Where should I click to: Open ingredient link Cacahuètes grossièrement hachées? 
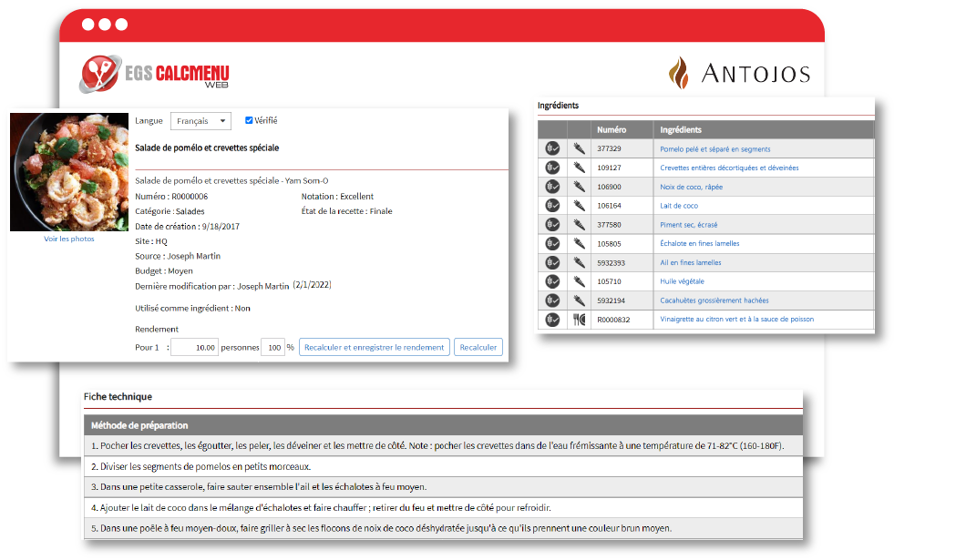click(714, 300)
